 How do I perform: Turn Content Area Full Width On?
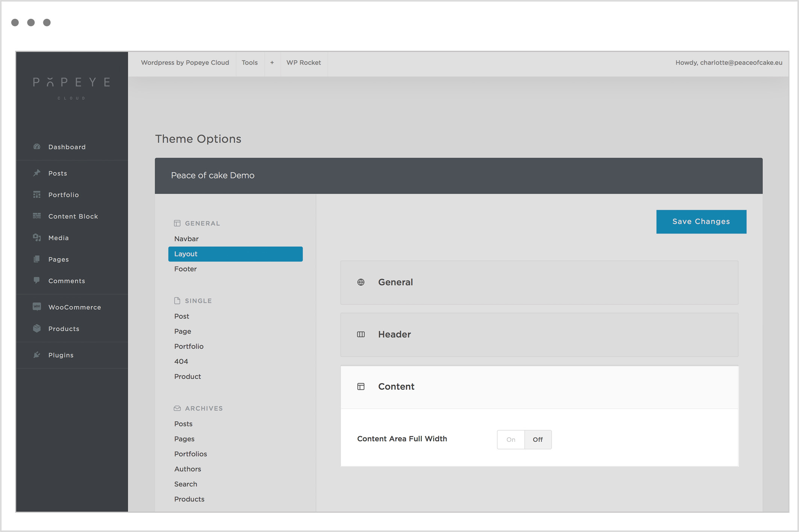coord(511,440)
